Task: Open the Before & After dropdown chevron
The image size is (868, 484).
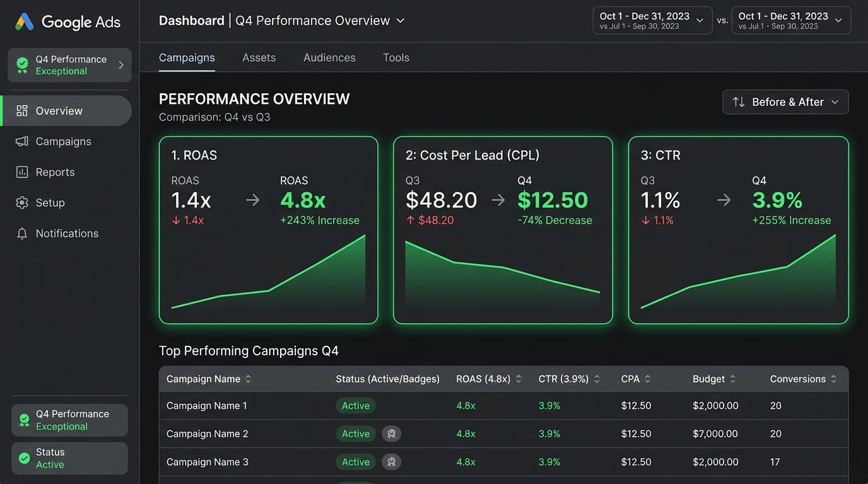Action: coord(835,102)
